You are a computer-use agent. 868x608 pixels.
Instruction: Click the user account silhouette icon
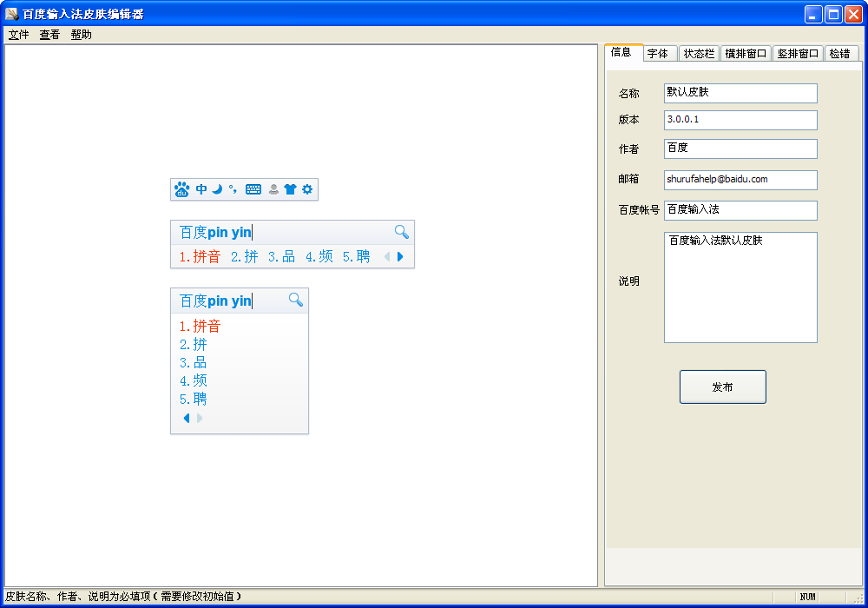[273, 189]
